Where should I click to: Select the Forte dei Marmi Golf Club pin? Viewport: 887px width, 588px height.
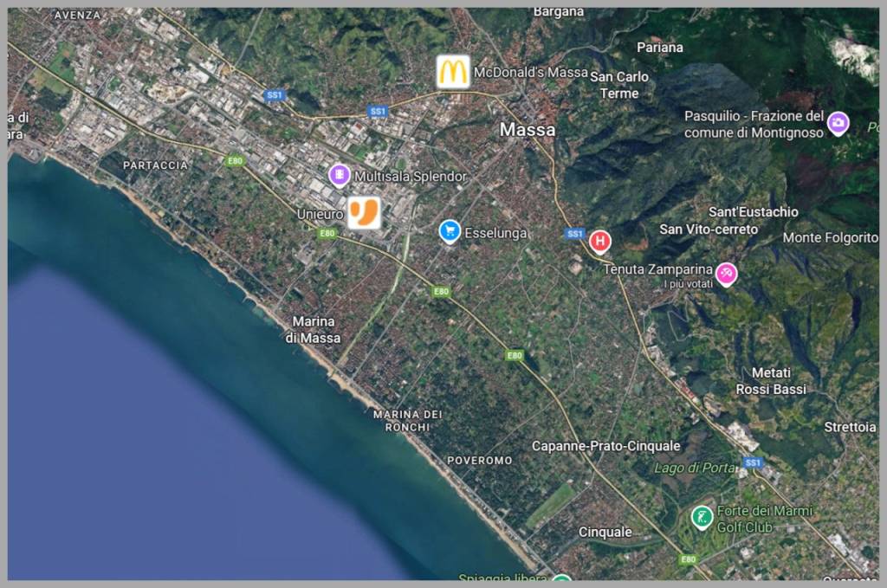[x=702, y=517]
